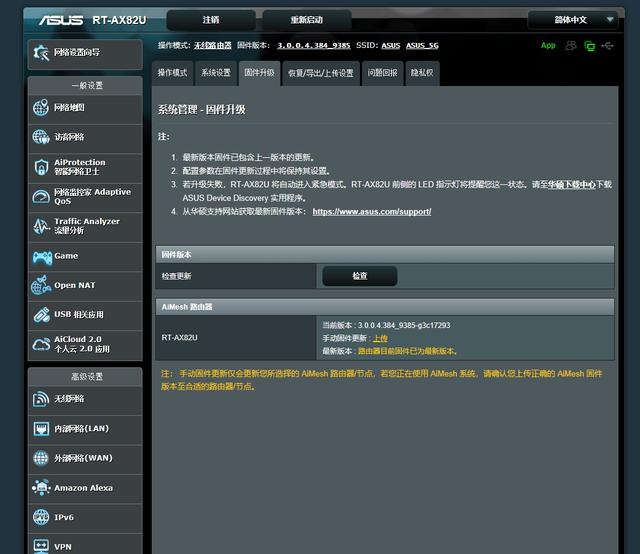Screen dimensions: 640x554
Task: Open the asus.com/support link
Action: [372, 211]
